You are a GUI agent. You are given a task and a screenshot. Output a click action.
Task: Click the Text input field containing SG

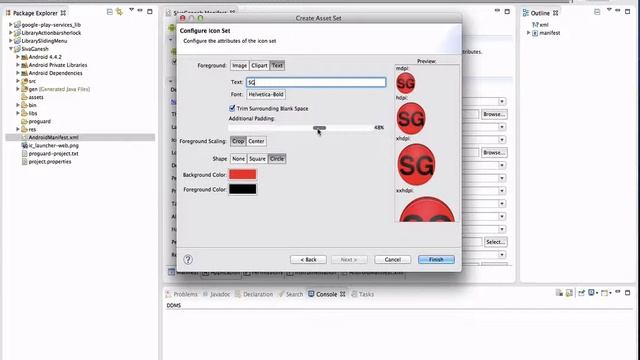click(316, 82)
